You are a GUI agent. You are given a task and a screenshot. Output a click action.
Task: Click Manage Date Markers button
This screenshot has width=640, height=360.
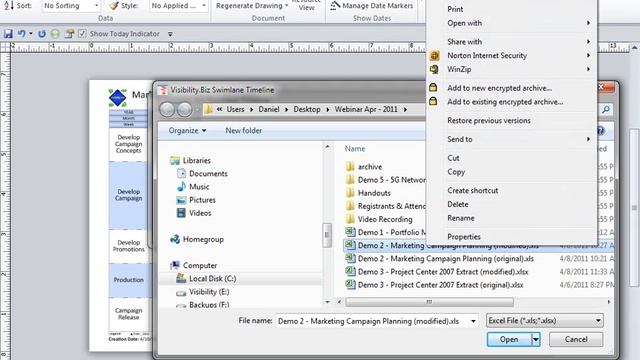click(x=372, y=6)
